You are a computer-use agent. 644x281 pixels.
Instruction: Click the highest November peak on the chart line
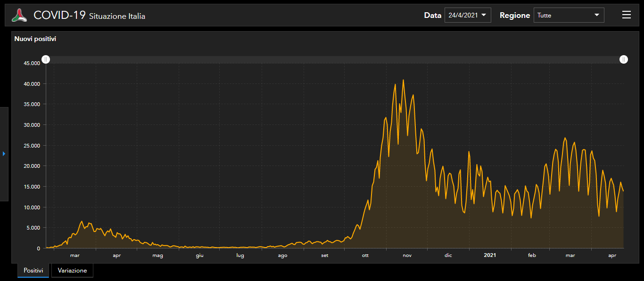403,80
